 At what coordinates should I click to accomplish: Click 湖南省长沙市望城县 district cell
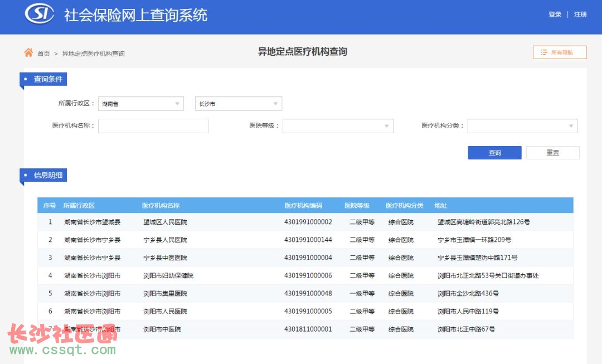pos(92,222)
